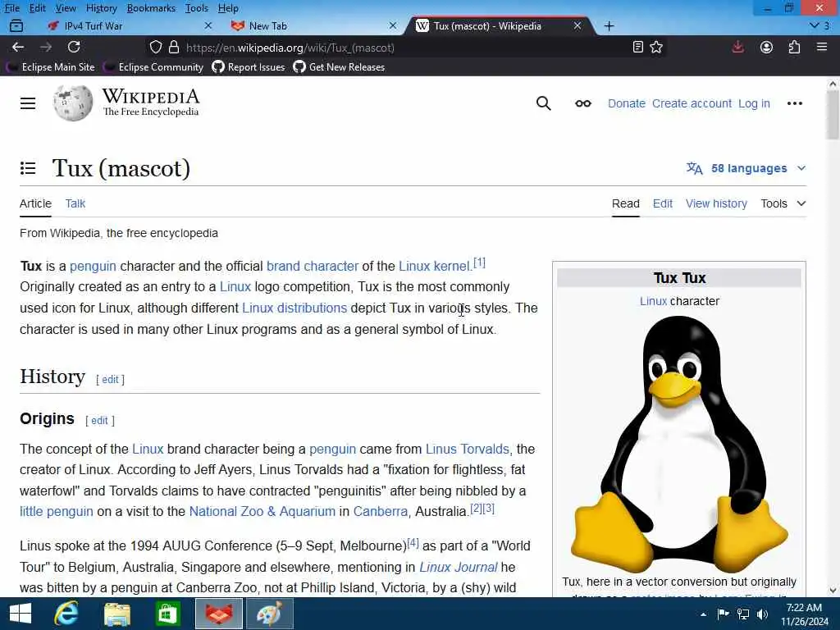840x630 pixels.
Task: Close the New Tab tab
Action: click(393, 25)
